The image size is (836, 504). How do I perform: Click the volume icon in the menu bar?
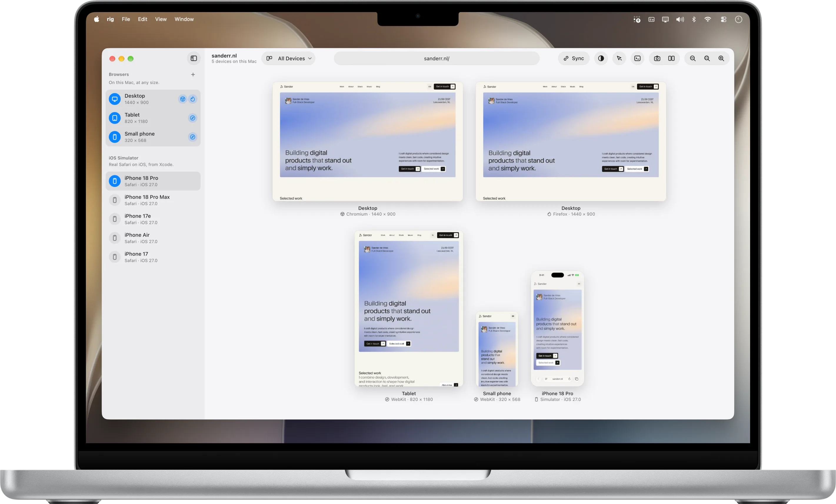coord(680,19)
